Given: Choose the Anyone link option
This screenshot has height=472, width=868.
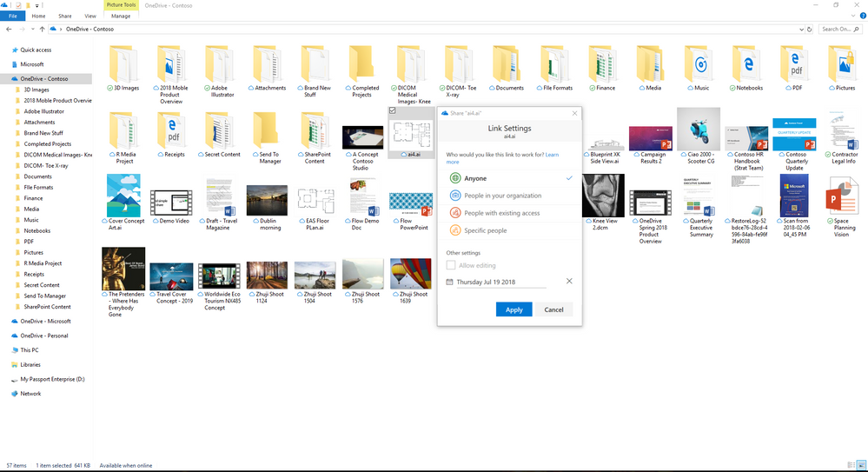Looking at the screenshot, I should point(509,178).
